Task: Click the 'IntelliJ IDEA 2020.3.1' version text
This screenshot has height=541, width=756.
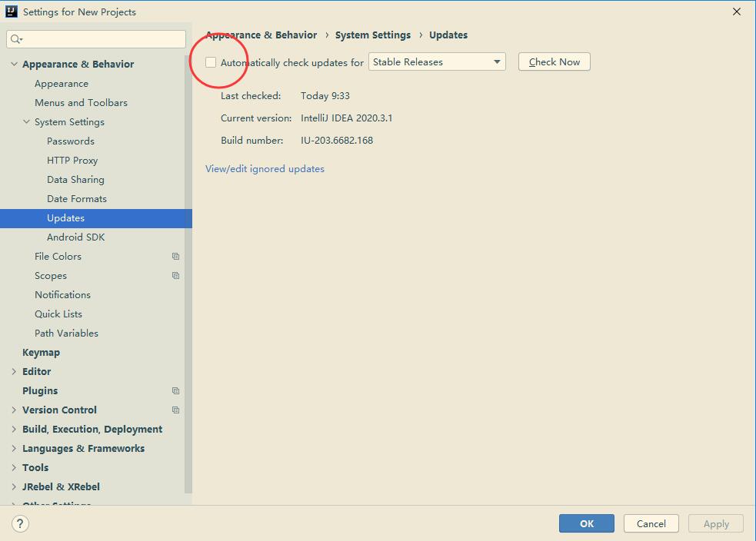Action: pyautogui.click(x=347, y=118)
